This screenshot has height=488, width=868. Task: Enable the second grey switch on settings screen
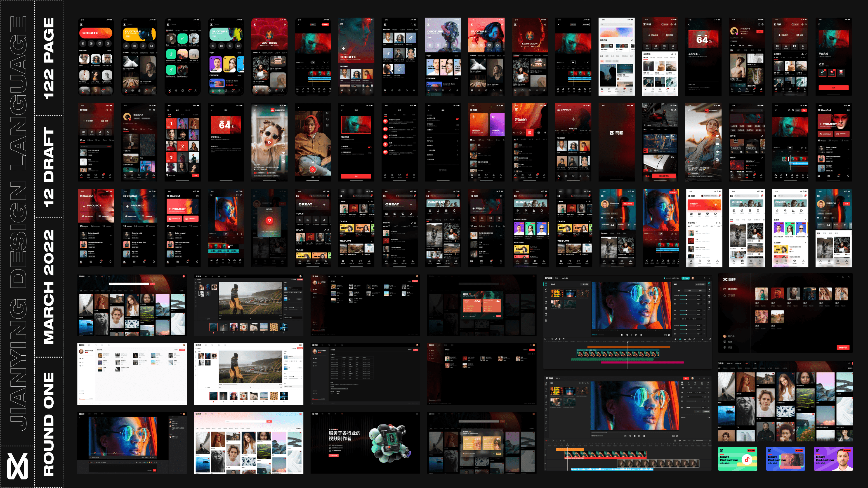[457, 125]
